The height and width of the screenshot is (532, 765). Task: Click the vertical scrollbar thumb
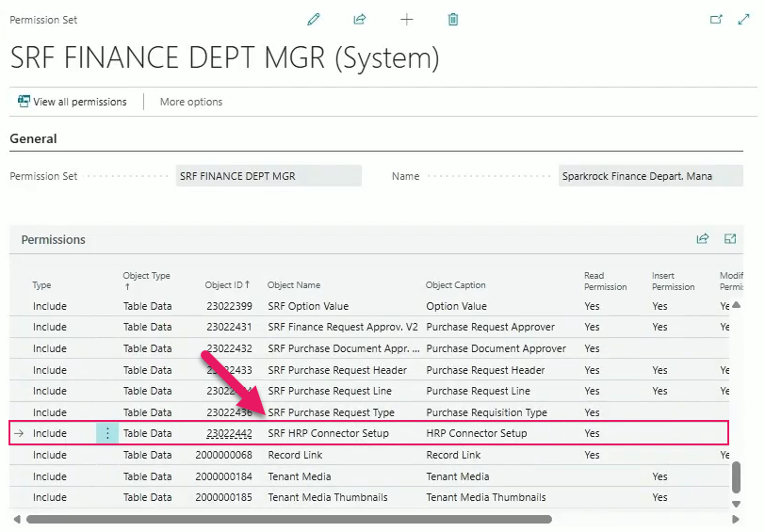736,477
